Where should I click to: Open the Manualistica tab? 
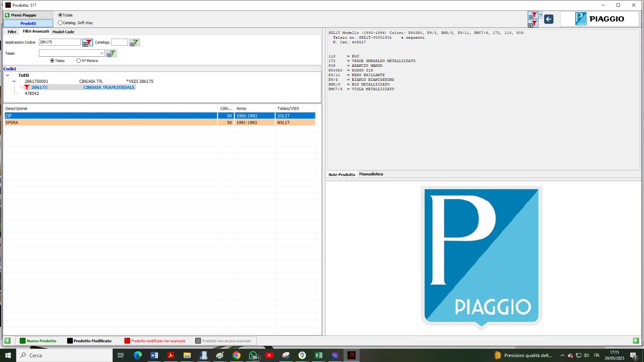(371, 174)
